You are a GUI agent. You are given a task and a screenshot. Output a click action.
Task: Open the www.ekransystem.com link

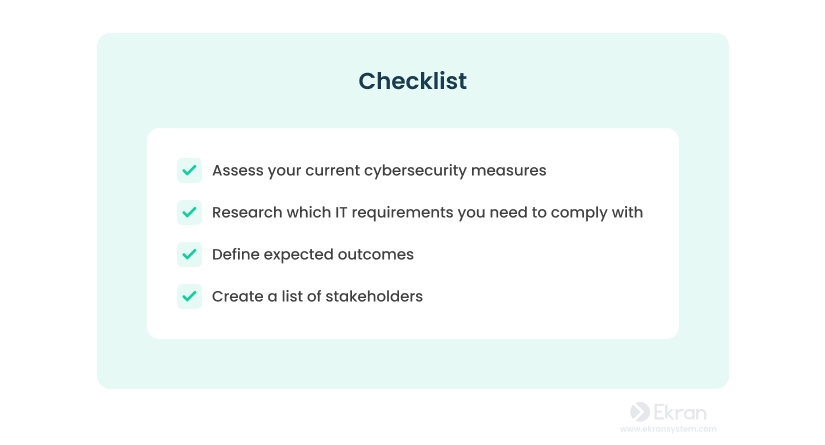[668, 429]
